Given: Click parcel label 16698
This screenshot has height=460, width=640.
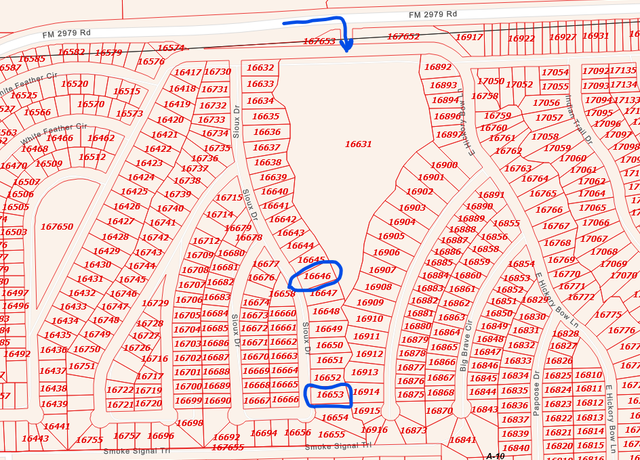Looking at the screenshot, I should coord(189,423).
